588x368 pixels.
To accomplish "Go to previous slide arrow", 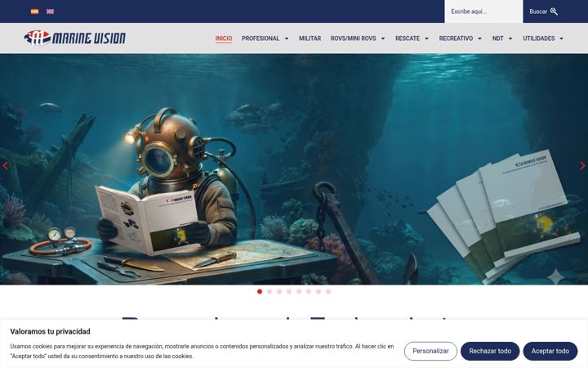I will (5, 165).
